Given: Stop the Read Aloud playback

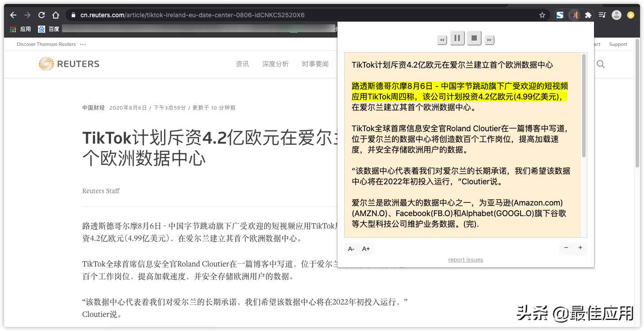Looking at the screenshot, I should (x=474, y=38).
